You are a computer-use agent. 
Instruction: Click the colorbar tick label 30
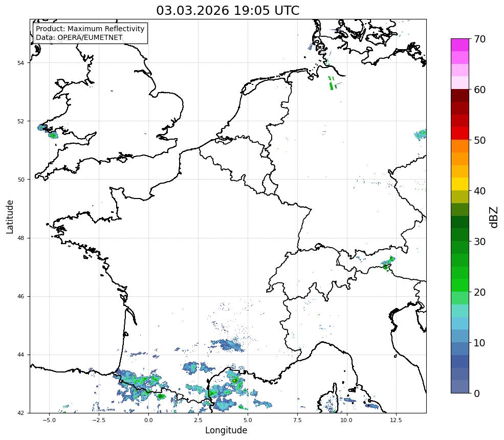click(479, 241)
